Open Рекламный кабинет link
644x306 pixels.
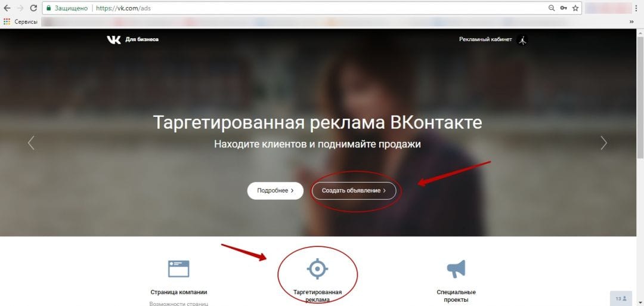485,39
